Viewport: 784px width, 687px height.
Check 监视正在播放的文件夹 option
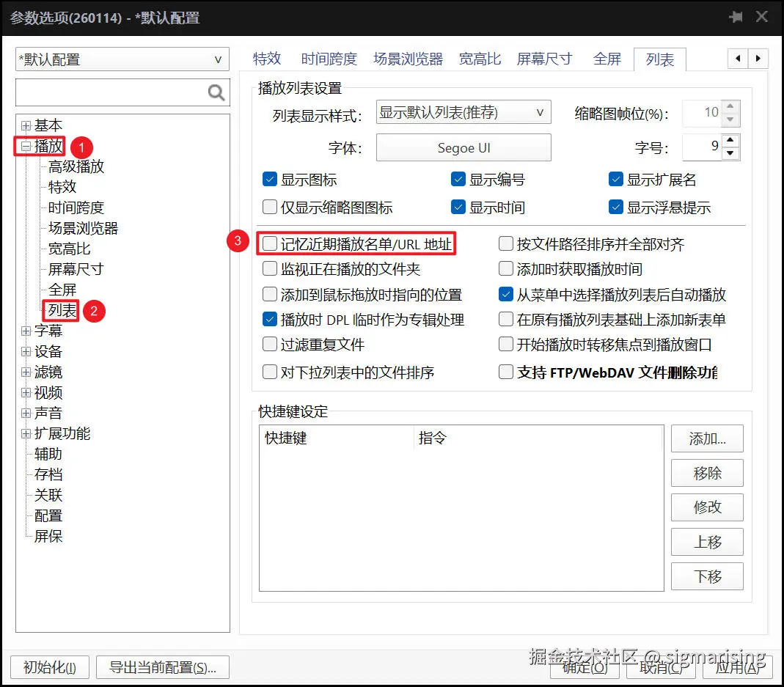click(x=269, y=268)
